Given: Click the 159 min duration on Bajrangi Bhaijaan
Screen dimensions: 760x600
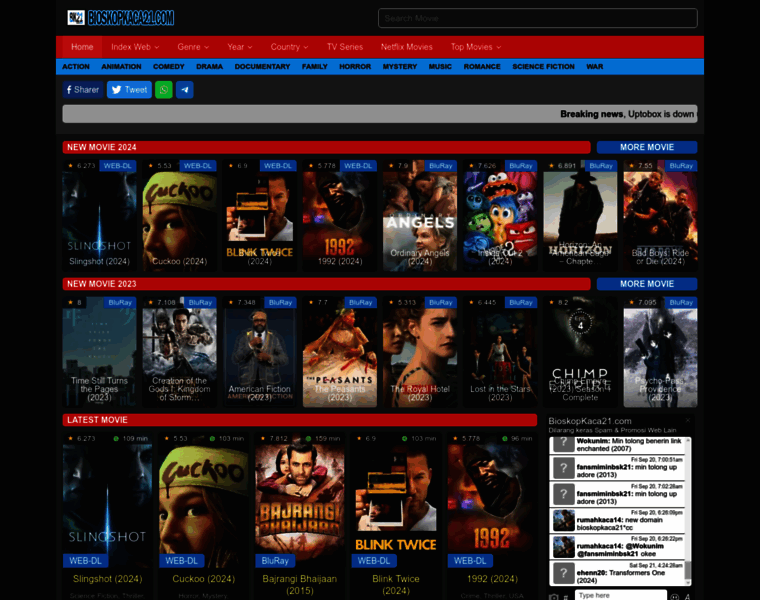Looking at the screenshot, I should (323, 439).
